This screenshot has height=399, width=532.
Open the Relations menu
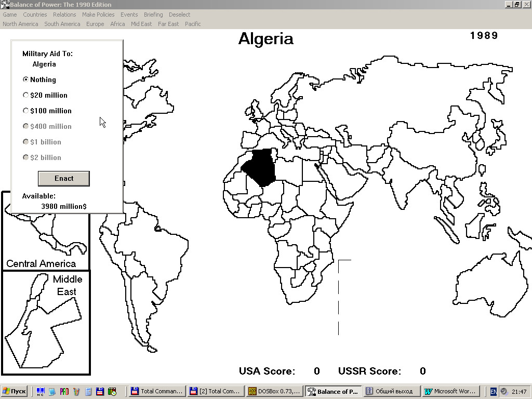tap(64, 15)
